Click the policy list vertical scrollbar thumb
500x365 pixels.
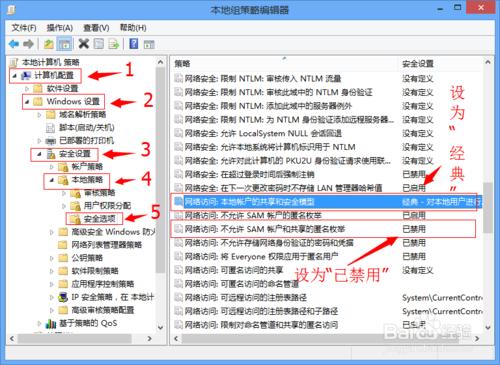point(488,207)
